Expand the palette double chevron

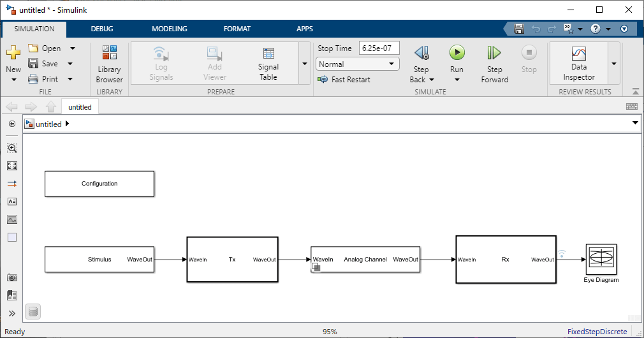click(x=12, y=313)
